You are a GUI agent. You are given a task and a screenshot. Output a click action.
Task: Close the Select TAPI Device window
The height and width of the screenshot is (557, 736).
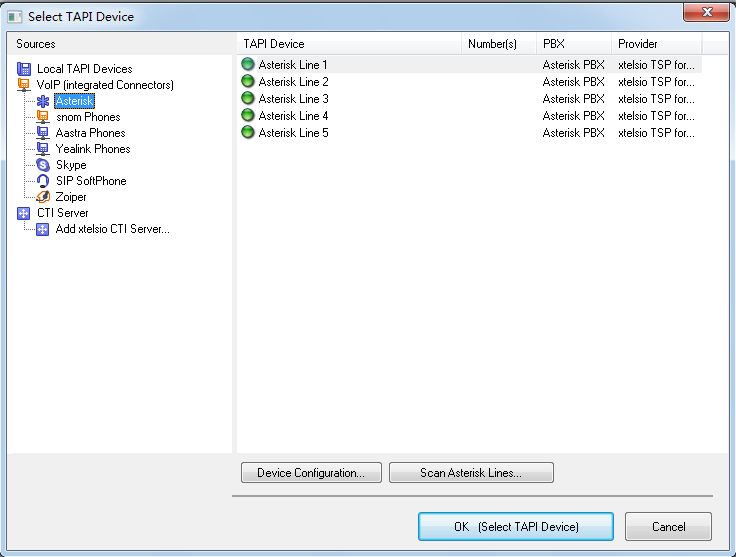tap(707, 13)
